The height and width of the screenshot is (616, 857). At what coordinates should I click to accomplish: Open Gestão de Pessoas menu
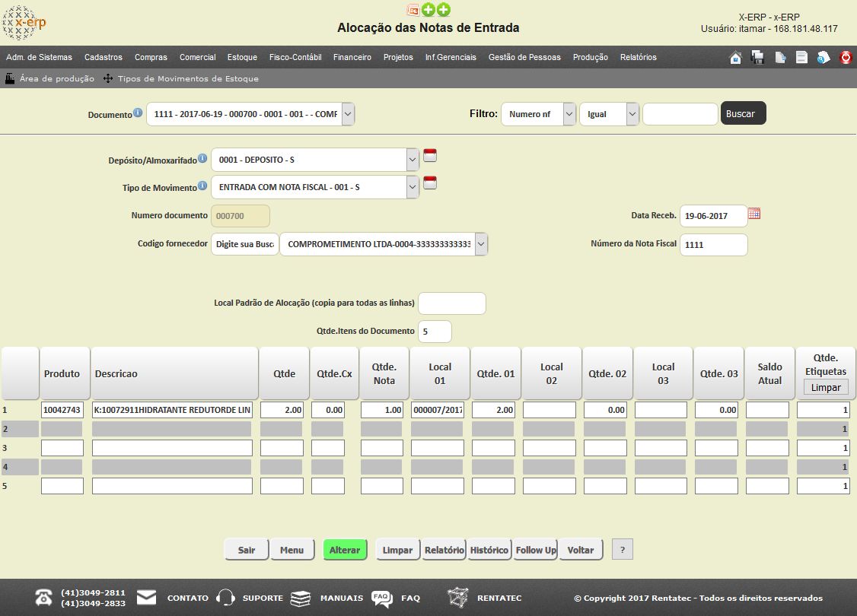524,57
